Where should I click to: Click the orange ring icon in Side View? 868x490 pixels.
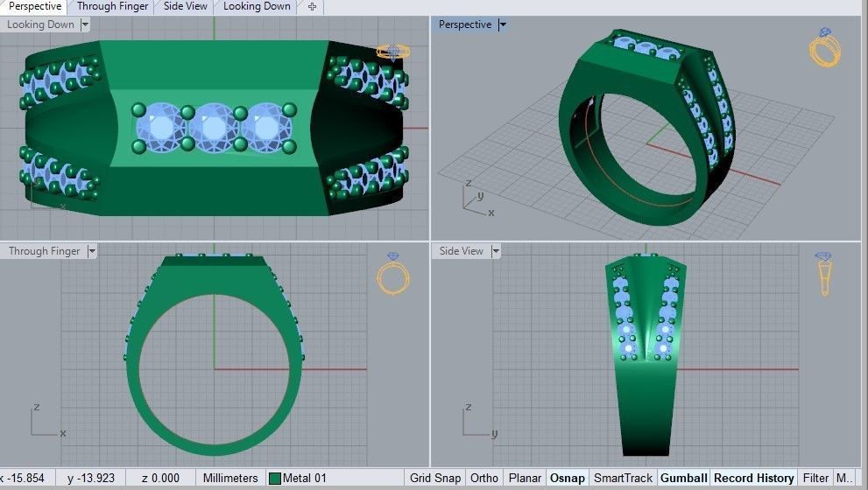[x=824, y=274]
